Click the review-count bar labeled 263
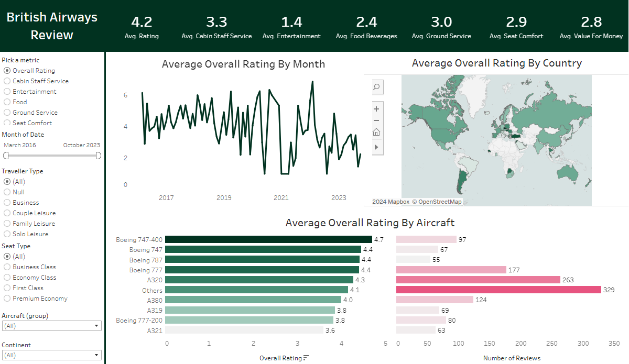 [x=478, y=280]
